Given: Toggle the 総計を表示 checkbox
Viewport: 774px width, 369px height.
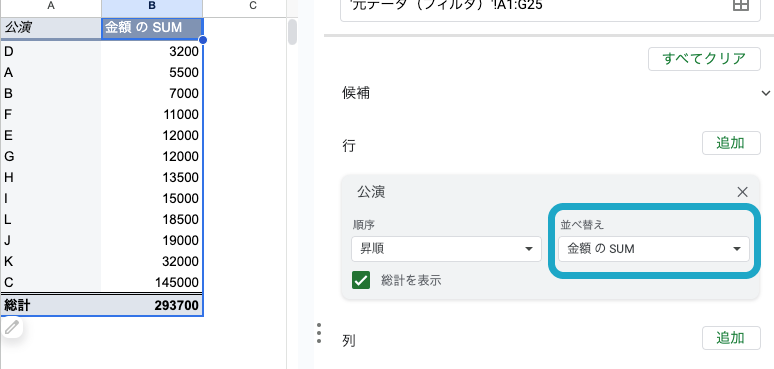Looking at the screenshot, I should pyautogui.click(x=361, y=280).
